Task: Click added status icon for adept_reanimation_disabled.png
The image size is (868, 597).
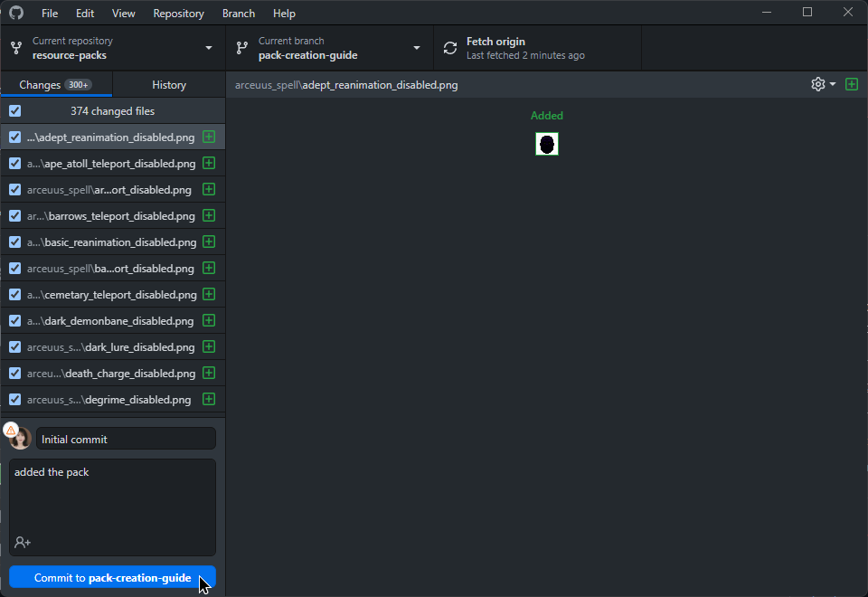Action: click(x=209, y=137)
